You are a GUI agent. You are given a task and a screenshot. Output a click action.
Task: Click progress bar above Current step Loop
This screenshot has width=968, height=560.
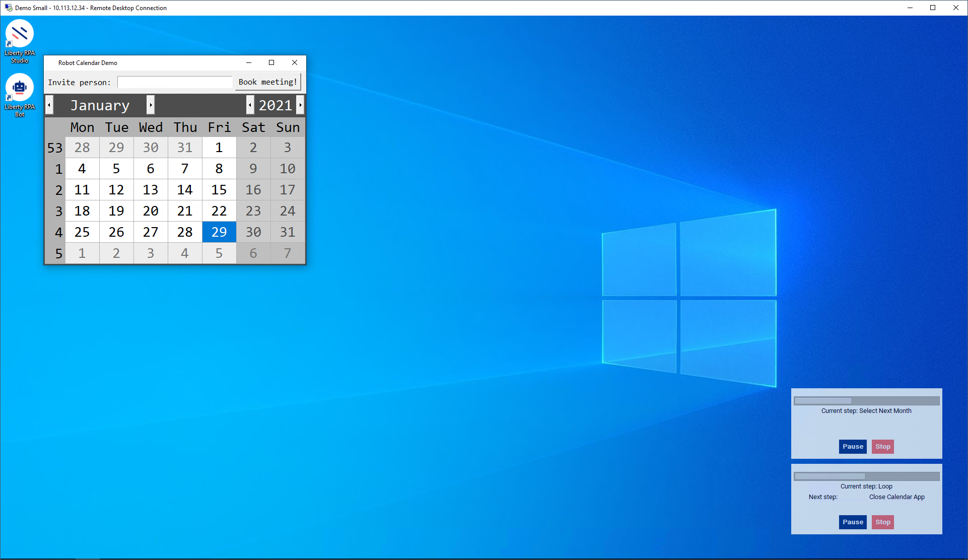point(866,476)
